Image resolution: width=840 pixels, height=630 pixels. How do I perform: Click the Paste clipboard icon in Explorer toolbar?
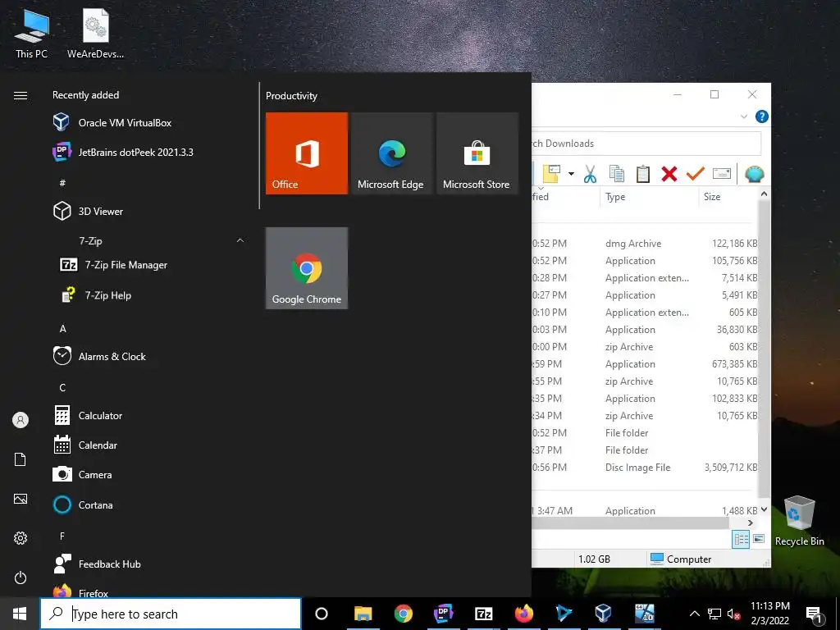click(x=643, y=174)
